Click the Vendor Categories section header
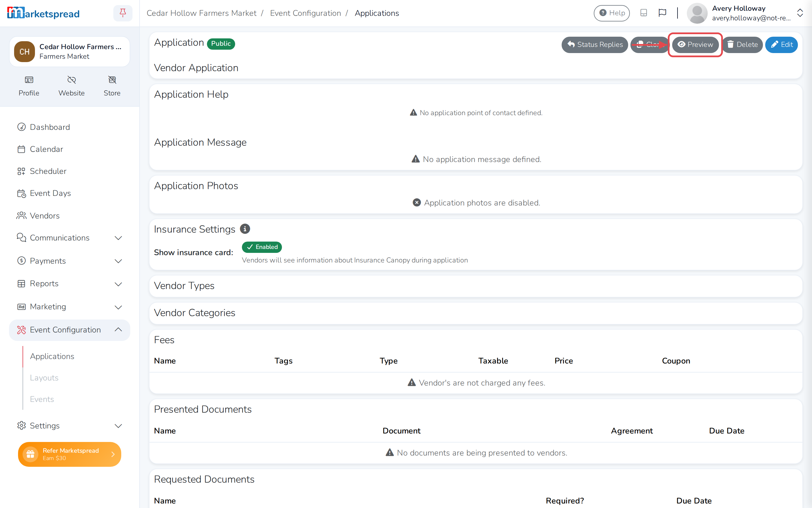The width and height of the screenshot is (812, 508). click(x=194, y=313)
